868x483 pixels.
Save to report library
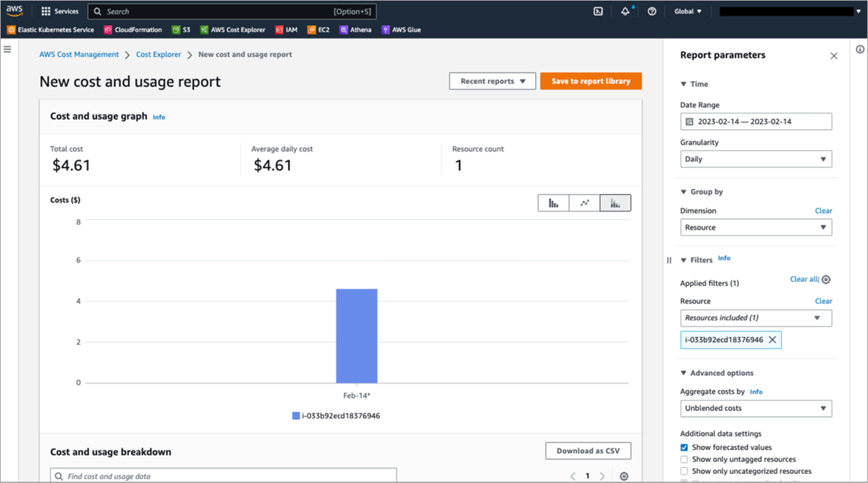pyautogui.click(x=591, y=81)
